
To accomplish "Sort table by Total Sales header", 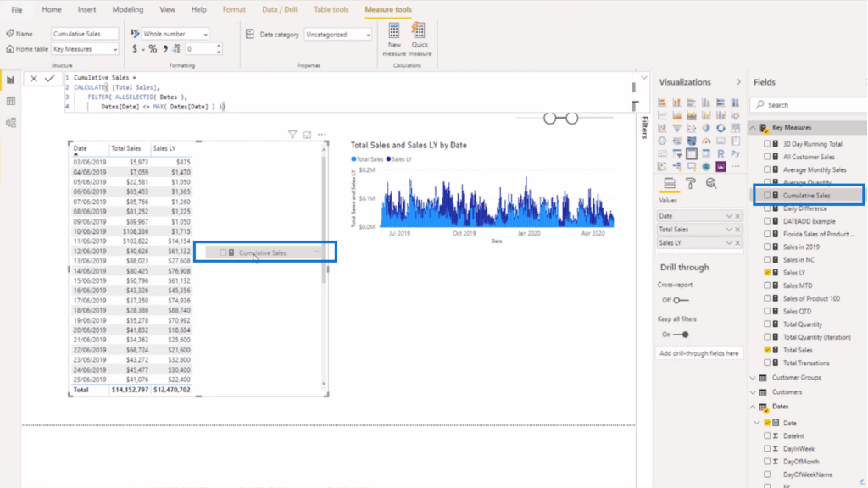I will point(125,148).
